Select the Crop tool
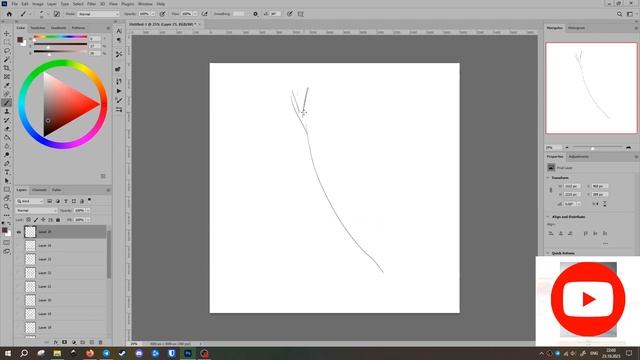Image resolution: width=640 pixels, height=360 pixels. click(7, 68)
